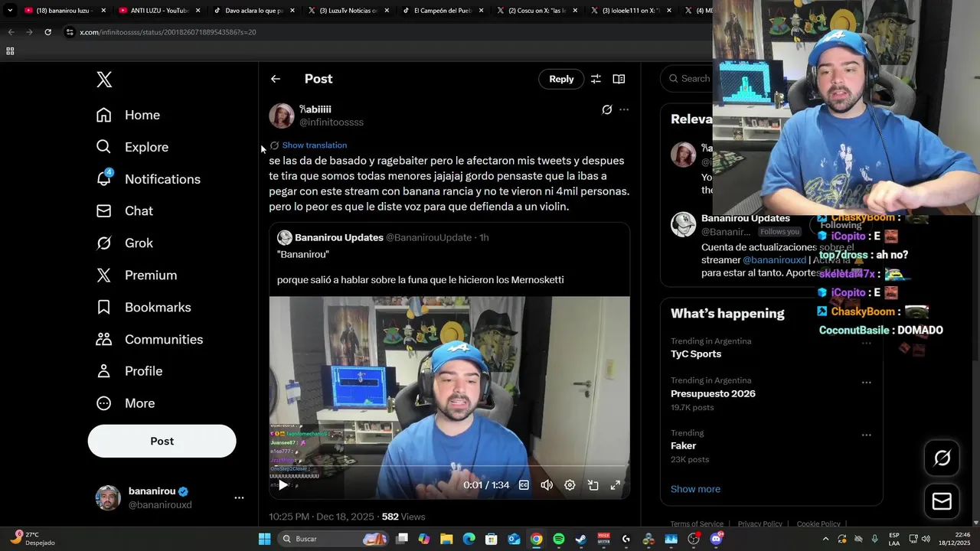Click Grok explain icon on post
The width and height of the screenshot is (980, 551).
click(x=606, y=109)
